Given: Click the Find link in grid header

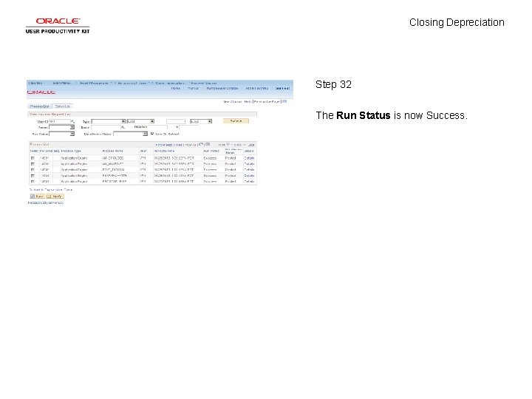Looking at the screenshot, I should tap(178, 145).
